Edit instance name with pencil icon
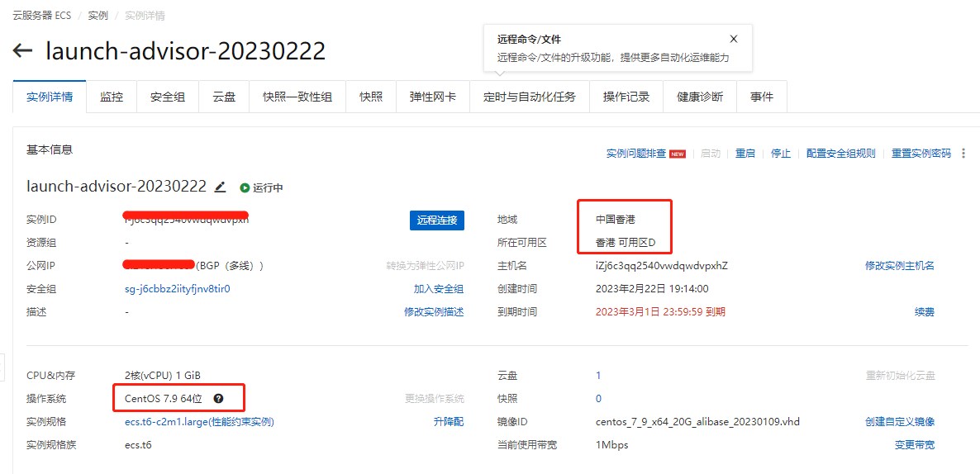 coord(220,187)
